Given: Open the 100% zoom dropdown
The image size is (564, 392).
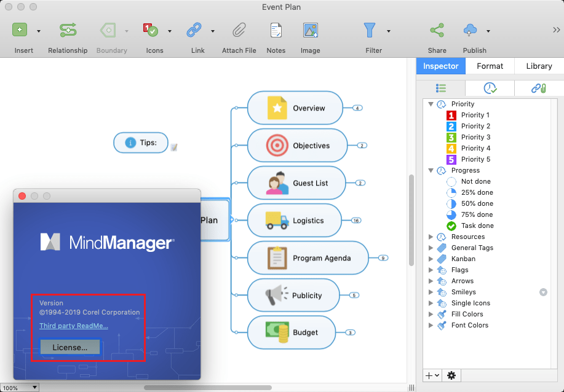Looking at the screenshot, I should click(34, 388).
